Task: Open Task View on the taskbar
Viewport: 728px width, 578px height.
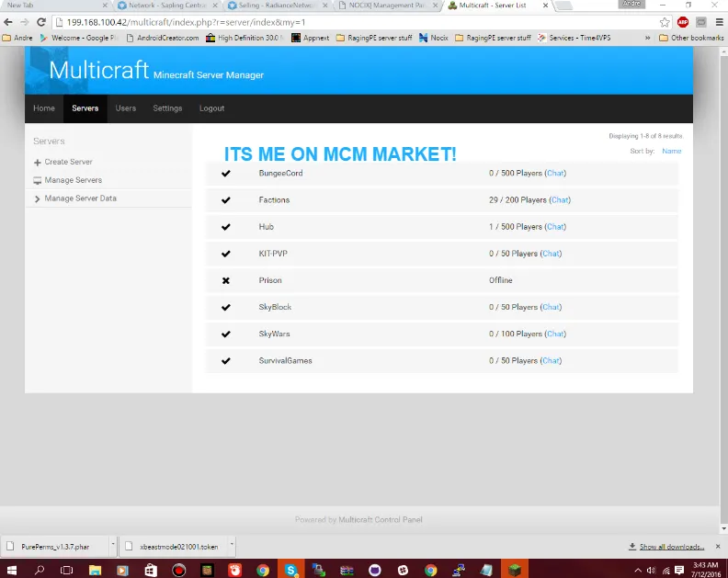Action: [67, 570]
